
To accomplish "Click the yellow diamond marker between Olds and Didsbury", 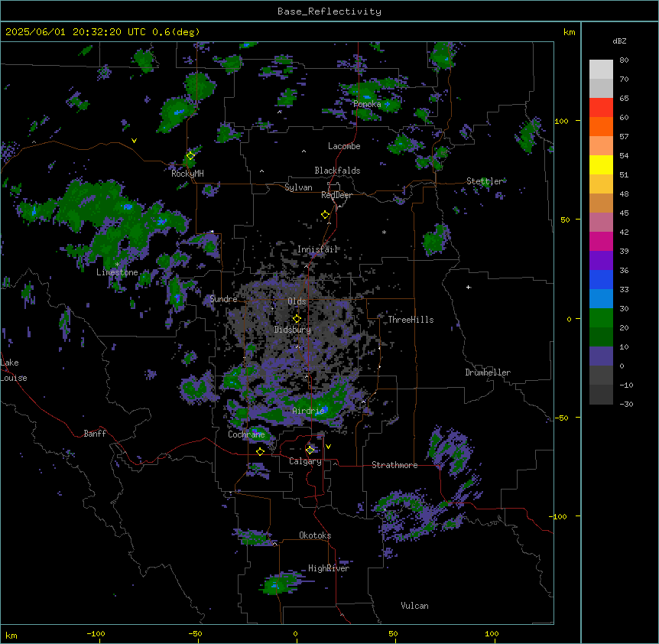I will (x=297, y=318).
